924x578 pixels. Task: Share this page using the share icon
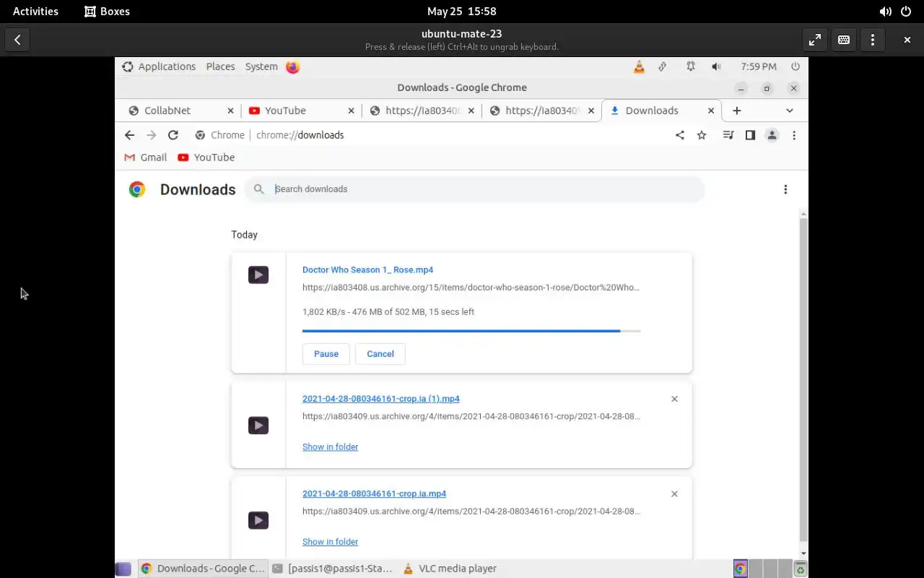pos(679,135)
